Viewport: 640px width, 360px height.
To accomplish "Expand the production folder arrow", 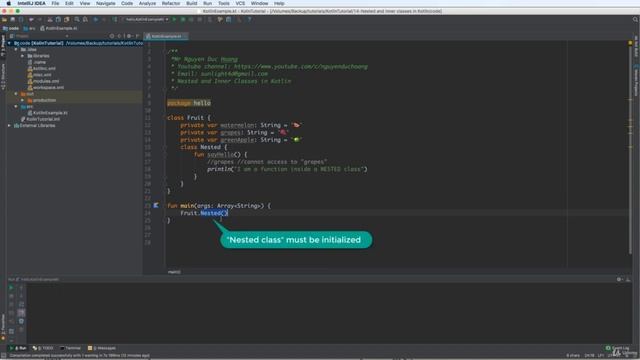I will 22,100.
